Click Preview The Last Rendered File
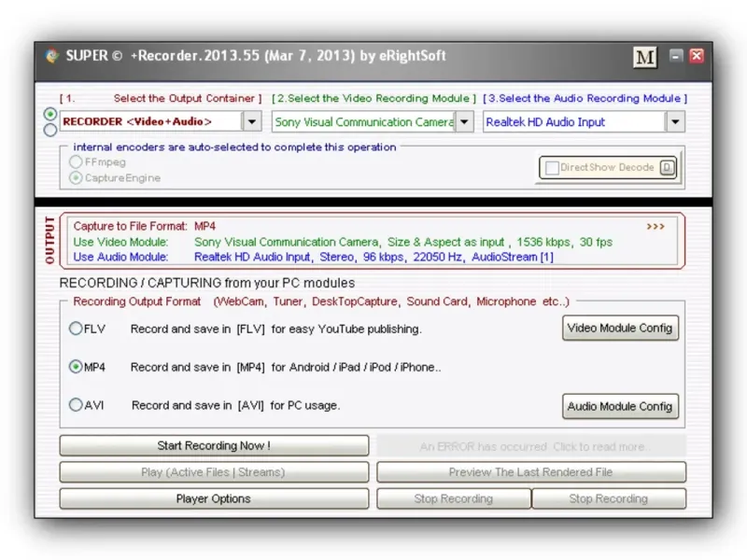 531,472
